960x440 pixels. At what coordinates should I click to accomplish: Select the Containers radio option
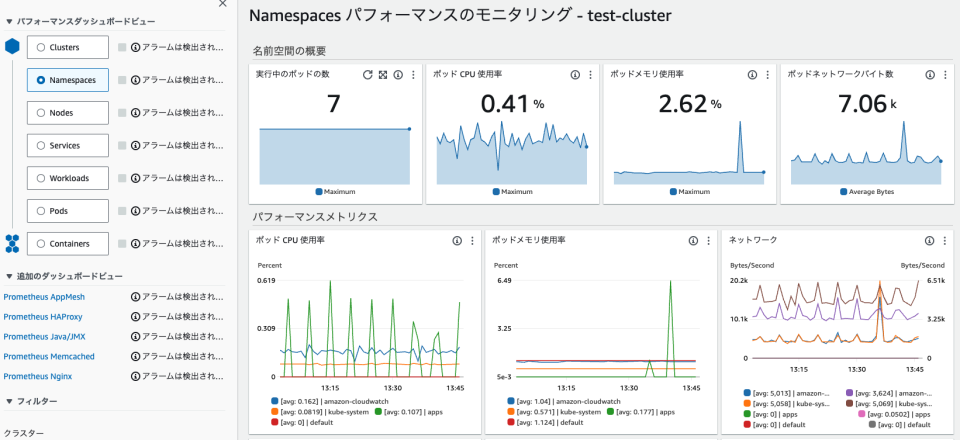(41, 244)
